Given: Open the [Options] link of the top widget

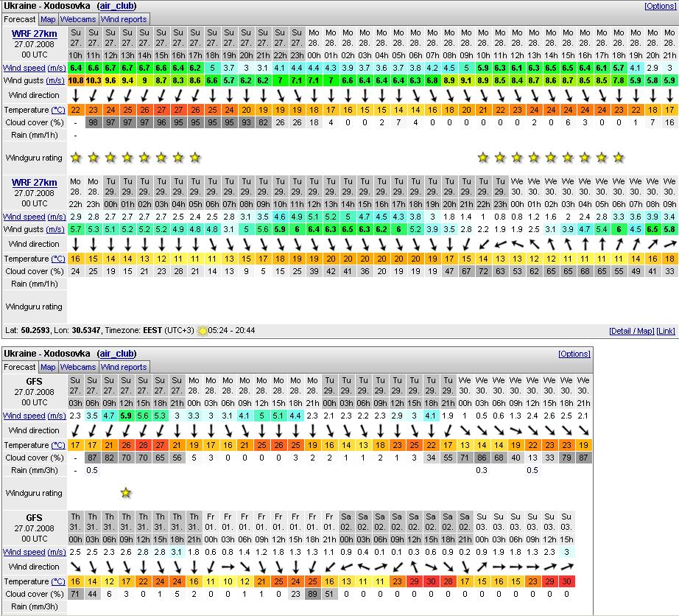Looking at the screenshot, I should pos(660,6).
